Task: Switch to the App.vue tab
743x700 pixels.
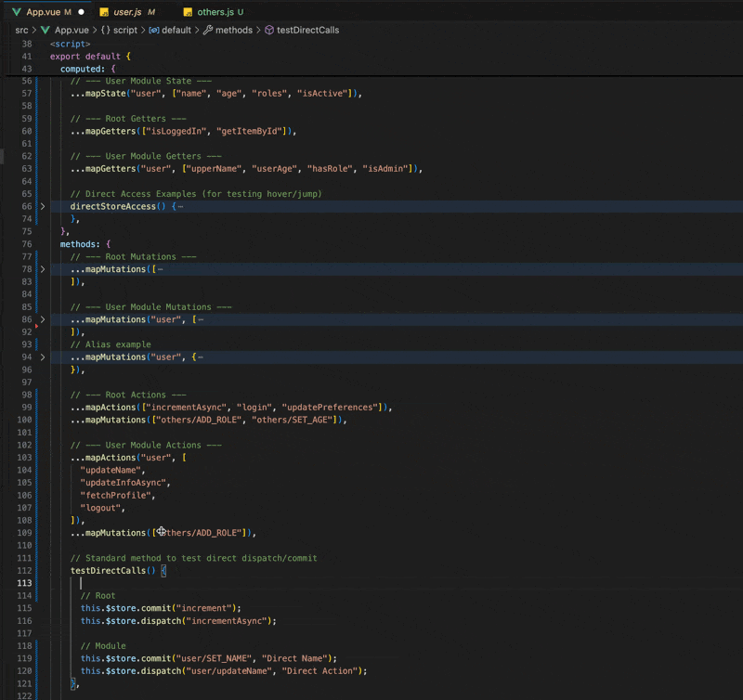Action: [x=47, y=12]
